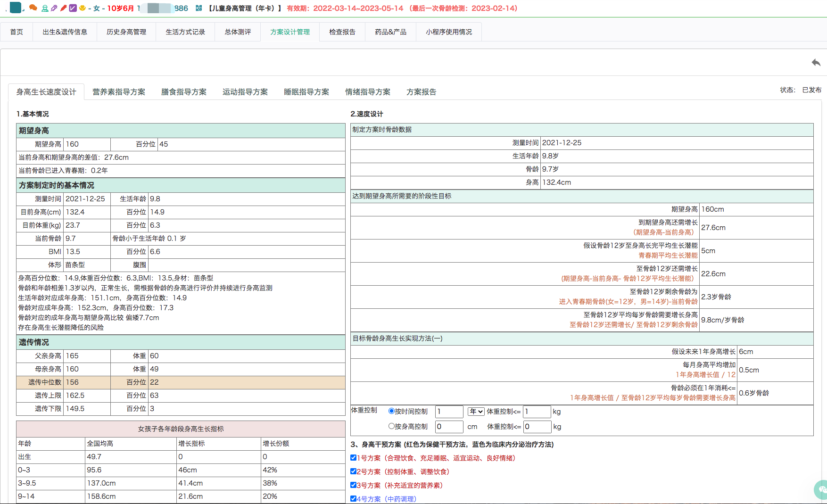Toggle the 1号方案 checkbox

point(354,458)
